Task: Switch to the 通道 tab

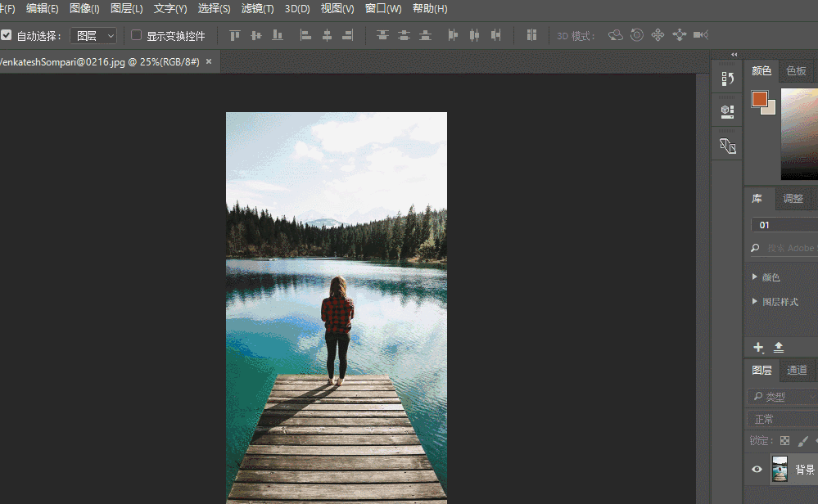Action: tap(797, 370)
